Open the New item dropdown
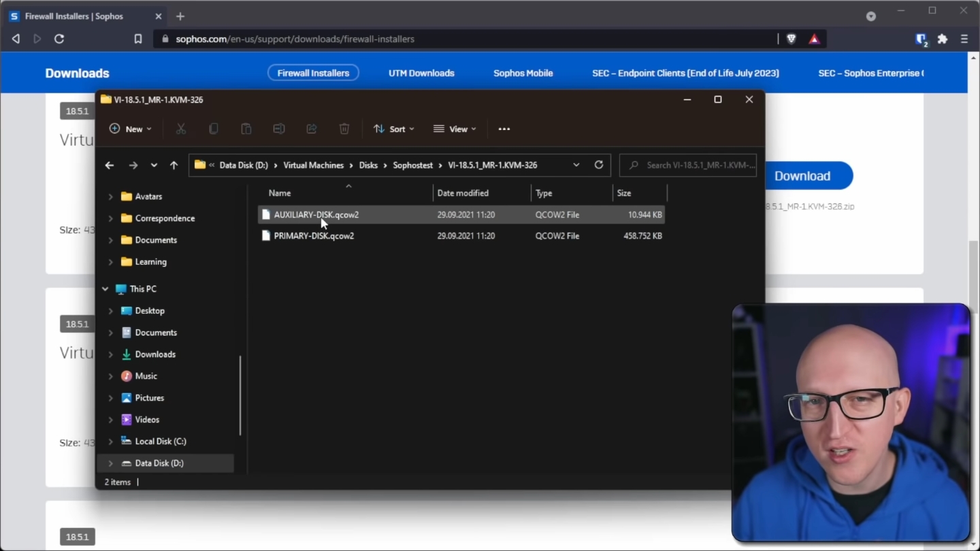The height and width of the screenshot is (551, 980). [x=131, y=129]
